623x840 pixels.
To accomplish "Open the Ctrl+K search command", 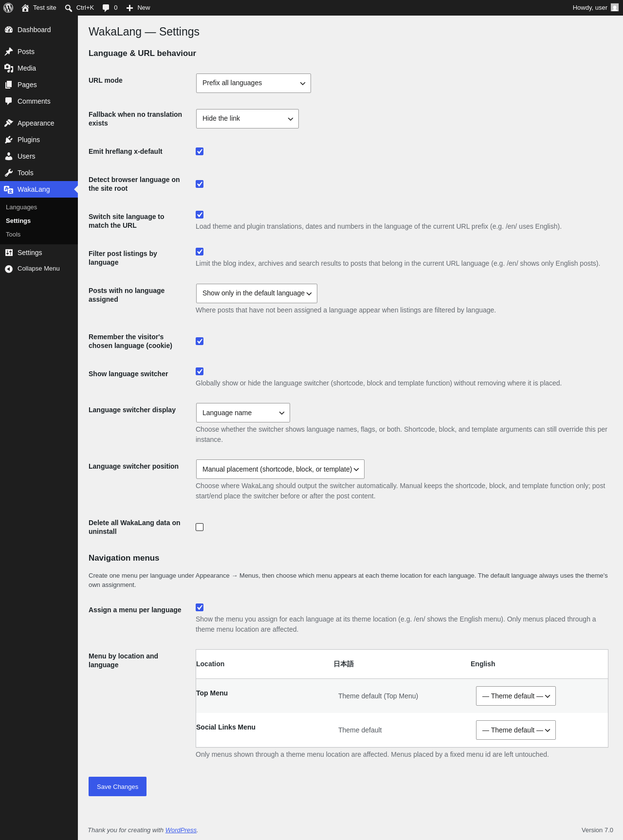I will point(79,8).
